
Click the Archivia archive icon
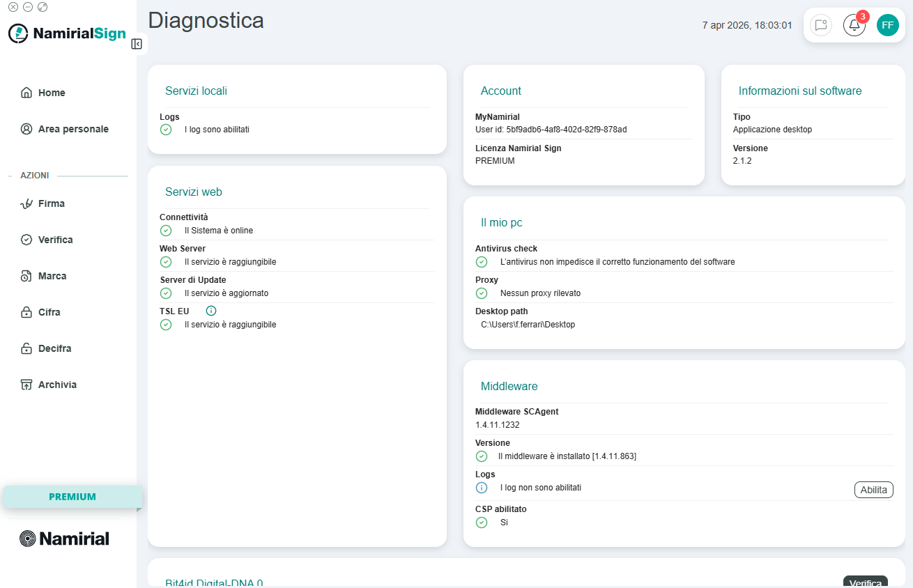click(x=26, y=385)
